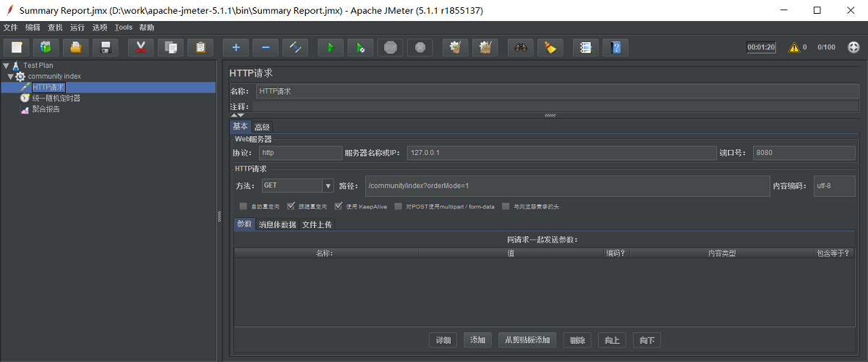Click the comment section collapse arrows
The width and height of the screenshot is (868, 362).
pyautogui.click(x=237, y=115)
